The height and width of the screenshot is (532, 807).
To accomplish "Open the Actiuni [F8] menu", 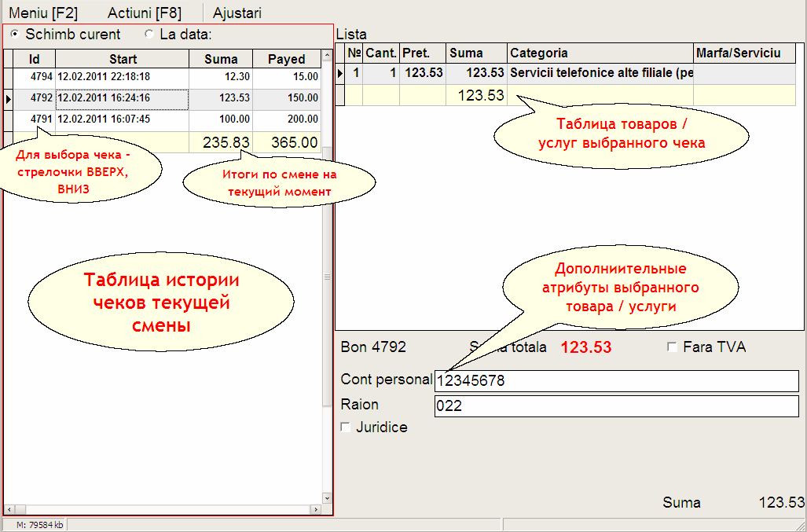I will [144, 13].
